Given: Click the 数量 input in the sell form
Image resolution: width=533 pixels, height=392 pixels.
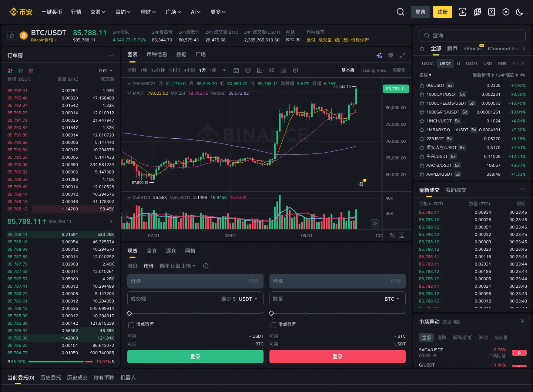Looking at the screenshot, I should point(338,299).
